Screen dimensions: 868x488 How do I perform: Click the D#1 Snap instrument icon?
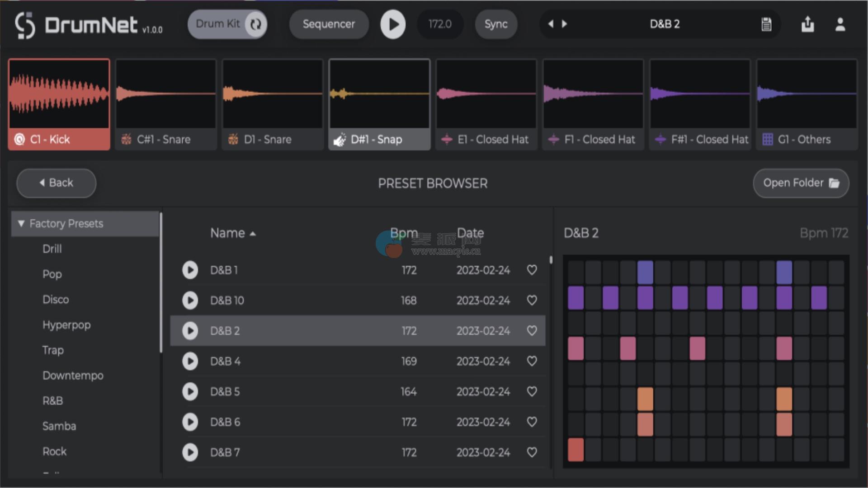pyautogui.click(x=340, y=140)
